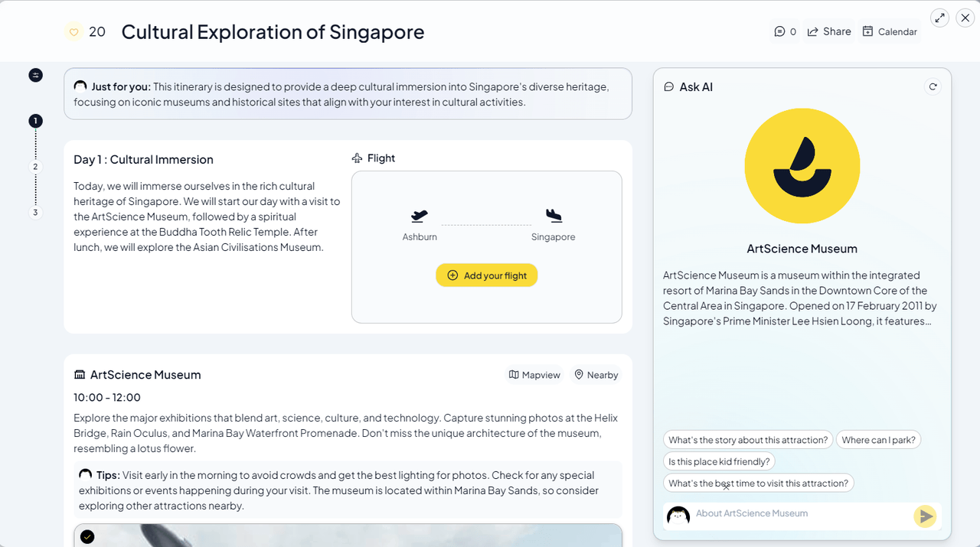This screenshot has height=547, width=980.
Task: Ask "What's the story about this attraction?"
Action: click(x=748, y=440)
